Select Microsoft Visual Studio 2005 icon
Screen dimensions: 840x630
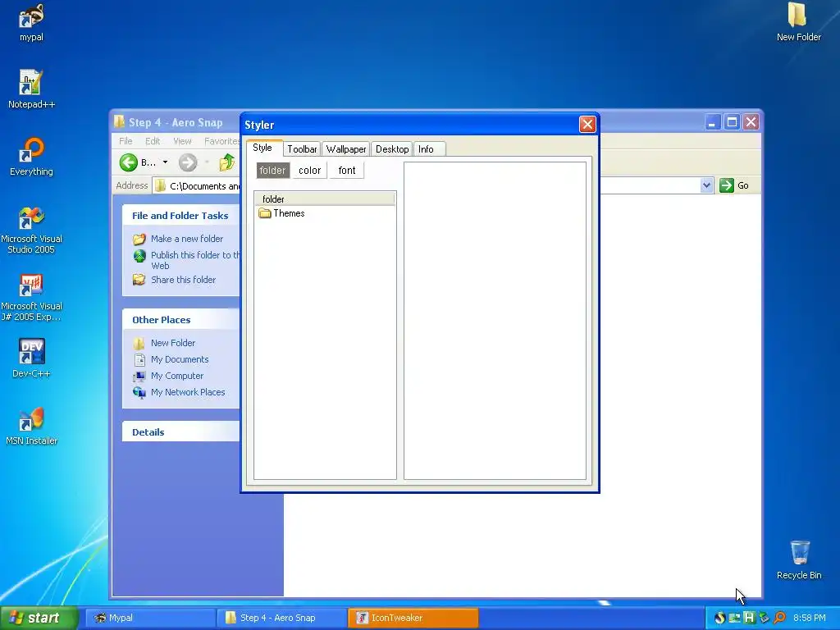coord(31,231)
